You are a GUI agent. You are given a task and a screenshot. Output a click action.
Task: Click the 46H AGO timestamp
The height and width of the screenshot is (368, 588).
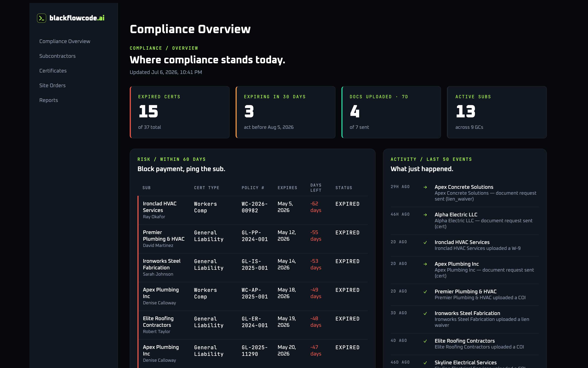point(400,214)
